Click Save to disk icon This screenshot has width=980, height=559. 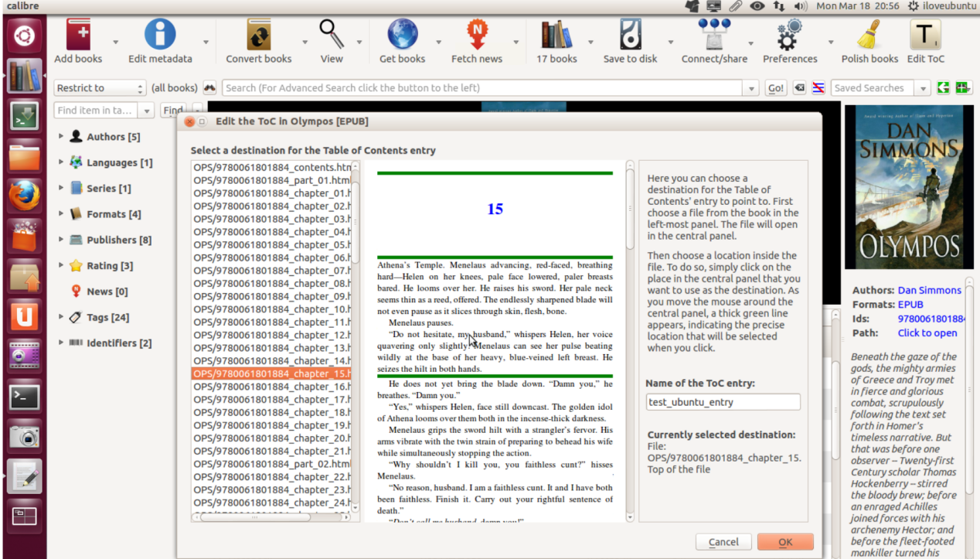tap(630, 36)
